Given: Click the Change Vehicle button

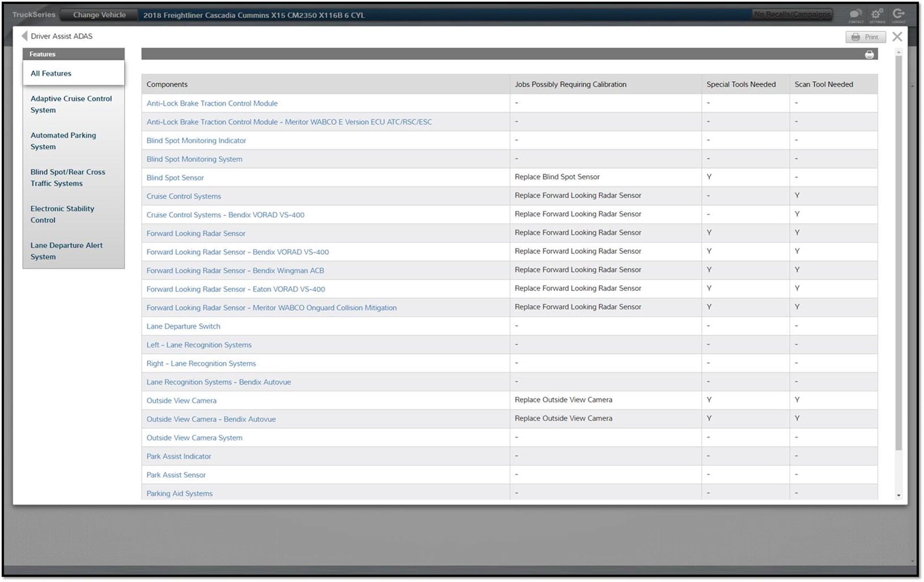Looking at the screenshot, I should pos(99,15).
